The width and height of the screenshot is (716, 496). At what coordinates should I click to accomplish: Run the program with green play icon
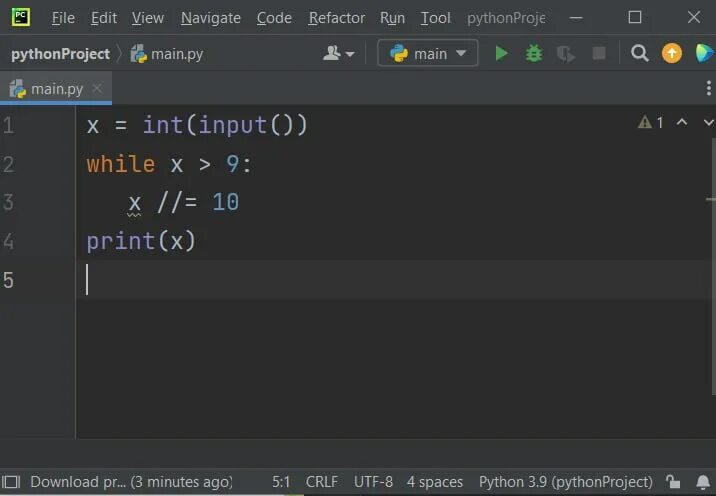click(501, 53)
